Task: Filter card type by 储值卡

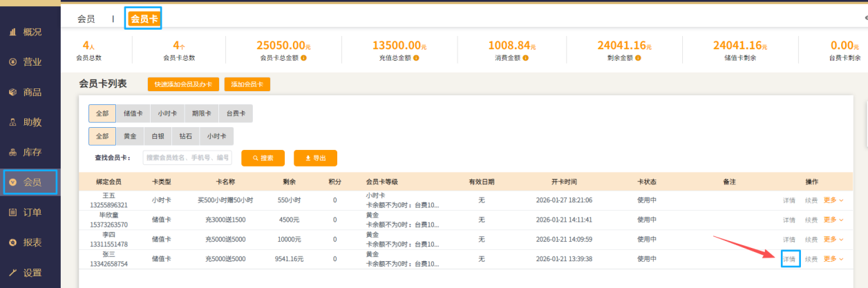Action: point(133,113)
